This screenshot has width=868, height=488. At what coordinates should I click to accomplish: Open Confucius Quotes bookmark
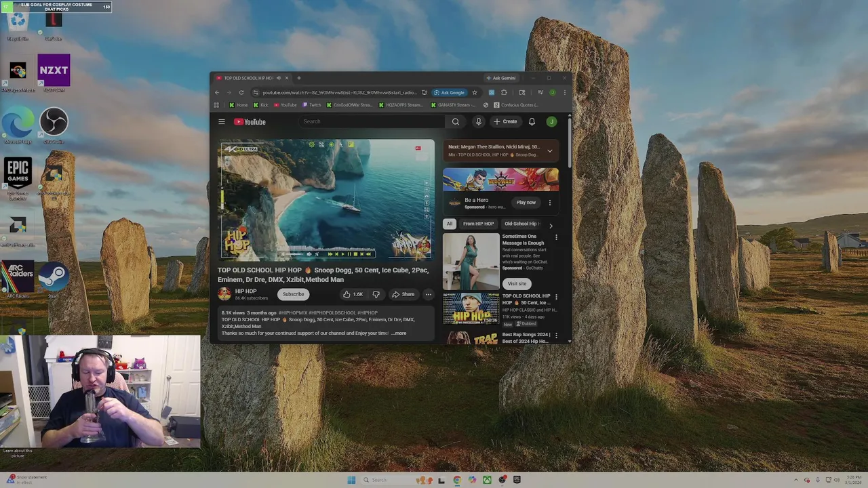click(x=516, y=105)
